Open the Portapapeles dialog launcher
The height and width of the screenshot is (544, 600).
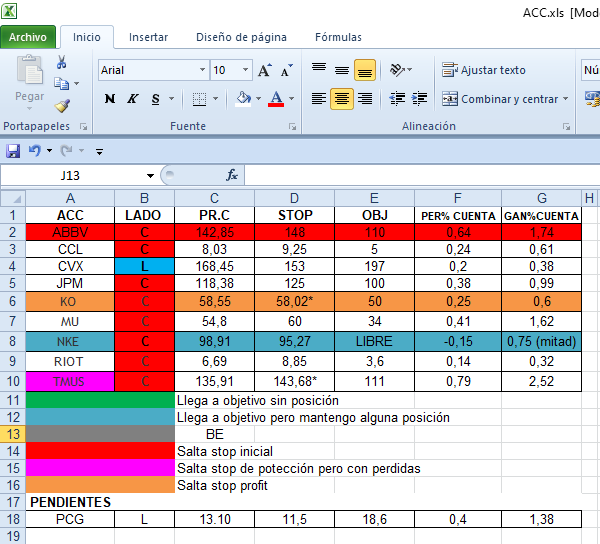83,127
